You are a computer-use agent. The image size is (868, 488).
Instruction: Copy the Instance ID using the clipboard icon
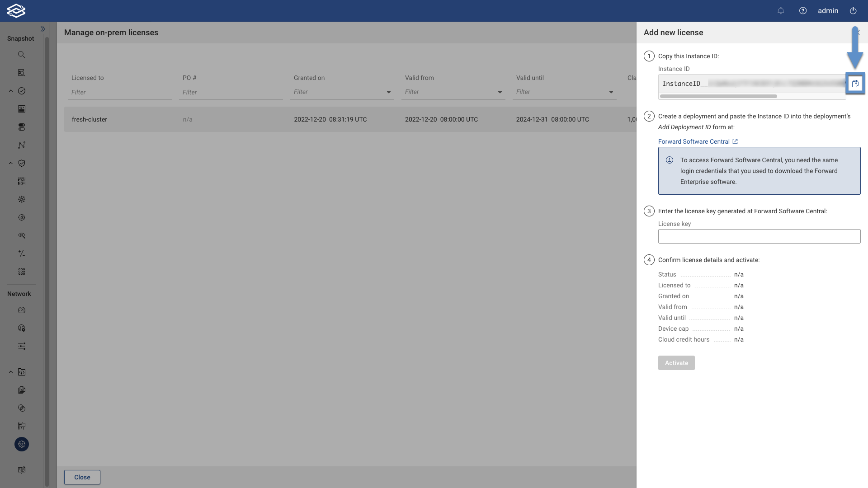(856, 84)
